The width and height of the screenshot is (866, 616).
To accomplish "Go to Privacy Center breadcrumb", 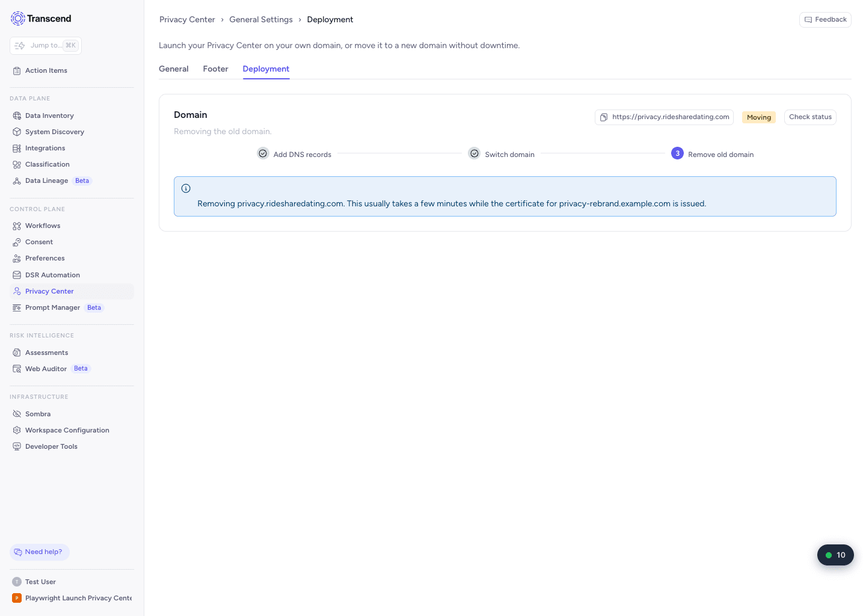I will click(x=187, y=19).
